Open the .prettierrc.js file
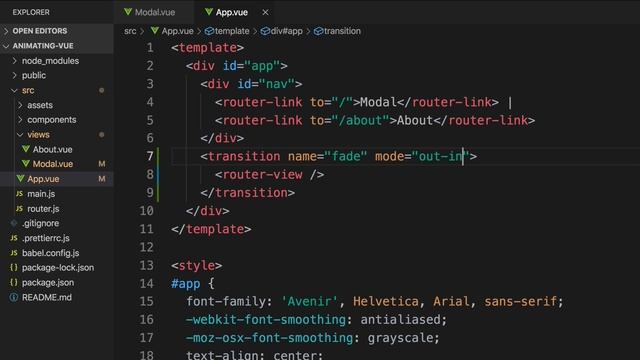 [x=46, y=238]
